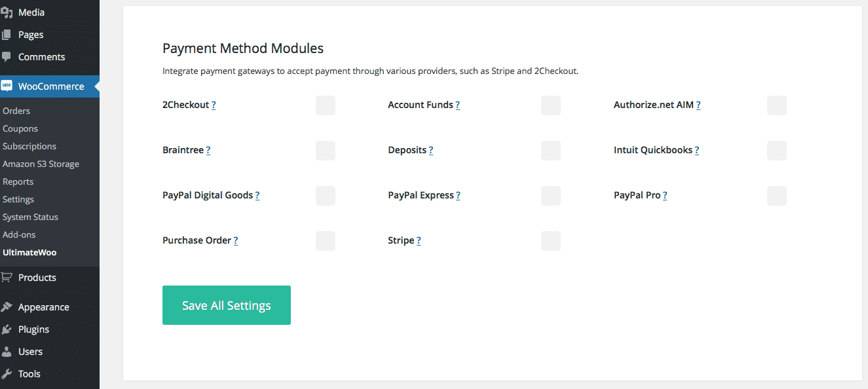Open the Orders submenu item
The height and width of the screenshot is (389, 868).
(x=16, y=111)
